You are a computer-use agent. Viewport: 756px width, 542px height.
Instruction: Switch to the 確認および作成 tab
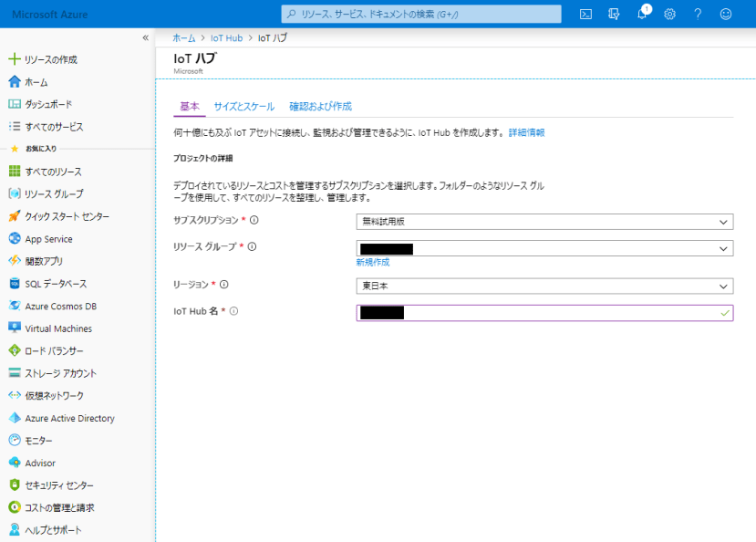320,107
